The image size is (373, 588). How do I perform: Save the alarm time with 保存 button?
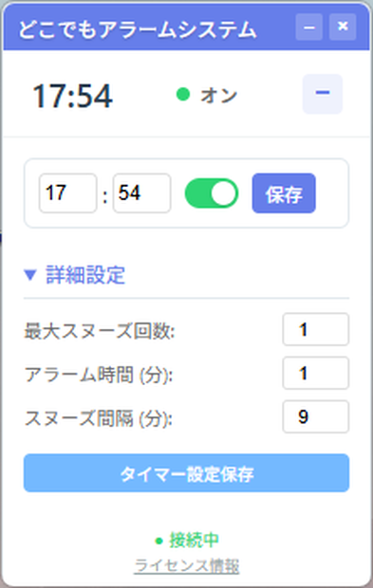[284, 193]
